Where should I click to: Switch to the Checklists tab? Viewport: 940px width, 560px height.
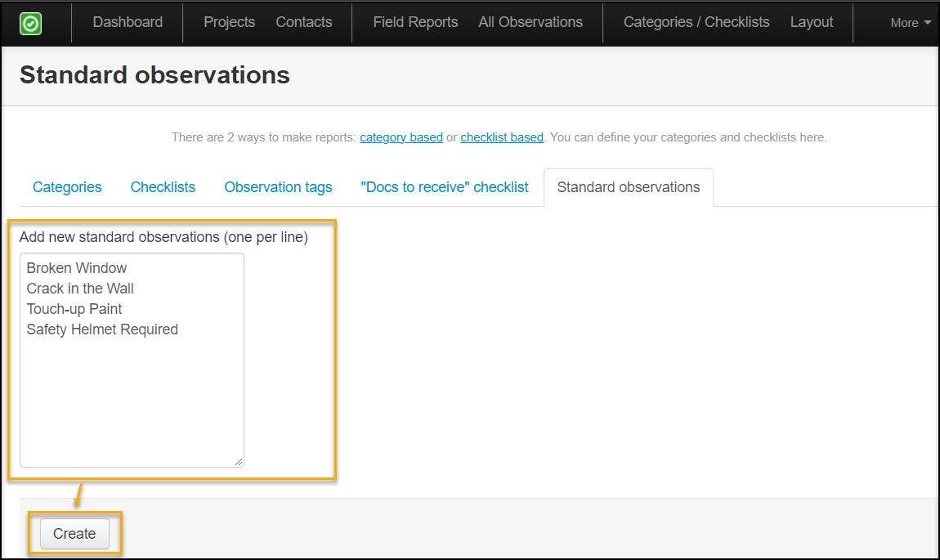tap(163, 187)
